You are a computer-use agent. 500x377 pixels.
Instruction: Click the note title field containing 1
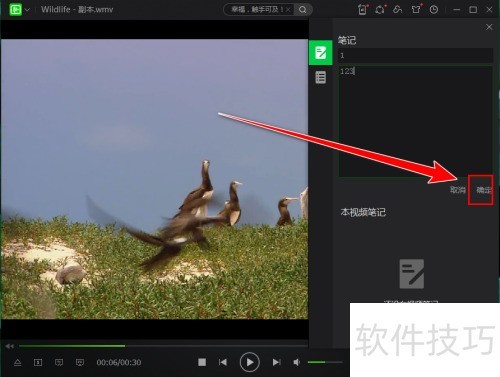pyautogui.click(x=415, y=55)
